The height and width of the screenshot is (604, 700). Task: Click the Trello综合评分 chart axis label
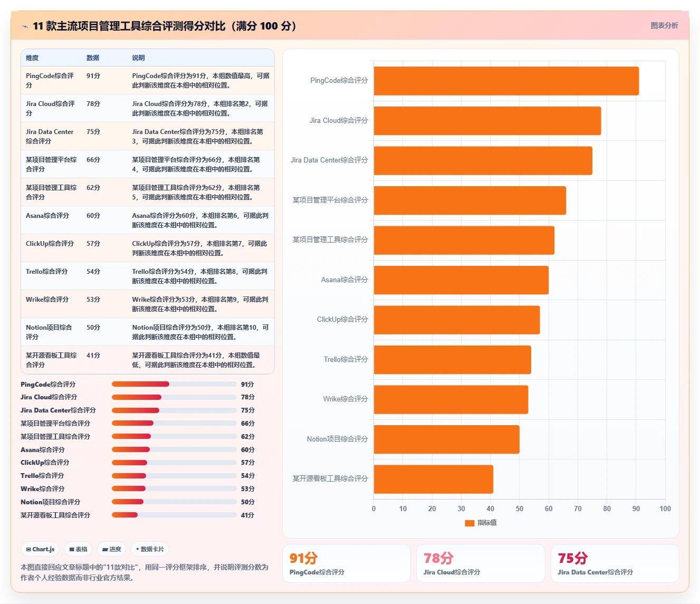[346, 360]
